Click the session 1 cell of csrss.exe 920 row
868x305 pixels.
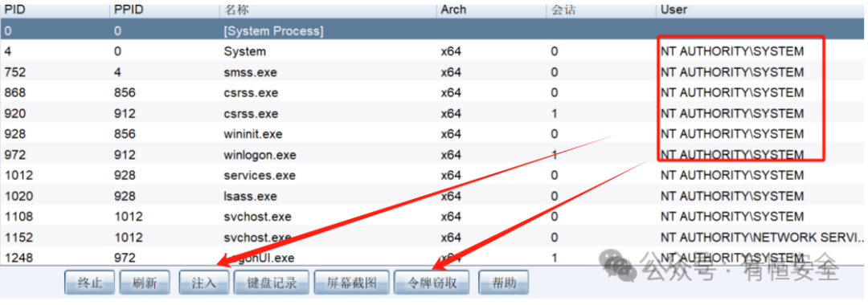click(555, 114)
